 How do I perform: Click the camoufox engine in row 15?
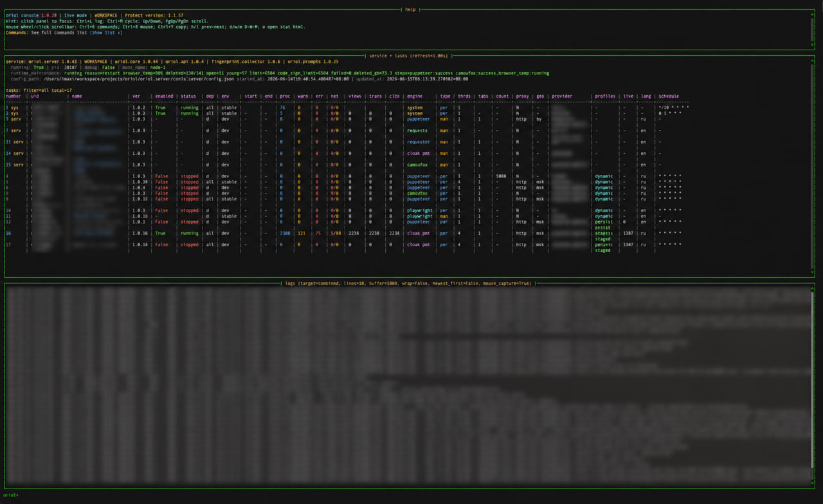click(x=417, y=165)
